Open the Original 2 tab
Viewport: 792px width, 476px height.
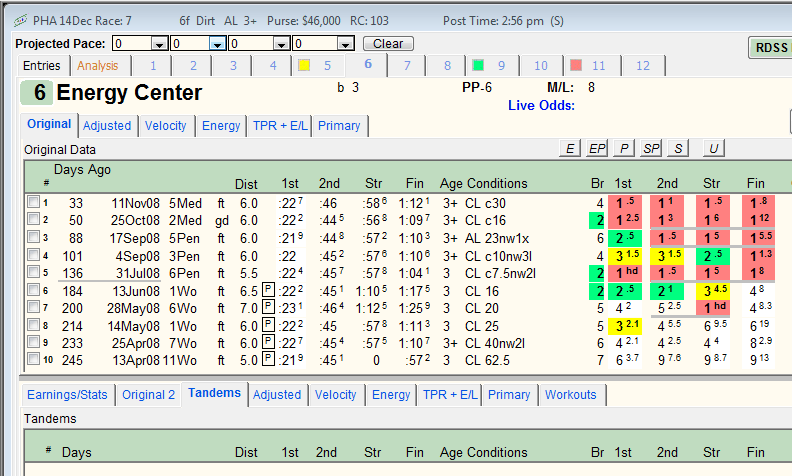point(148,395)
